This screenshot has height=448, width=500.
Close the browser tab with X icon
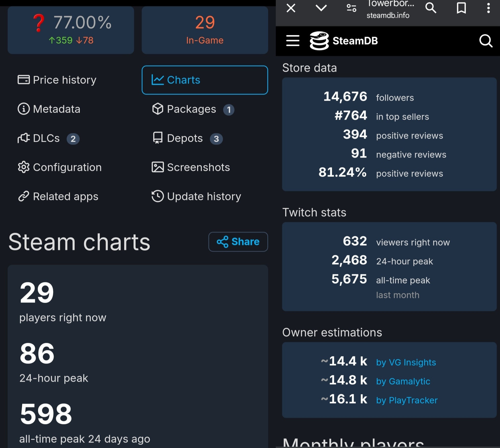tap(291, 8)
